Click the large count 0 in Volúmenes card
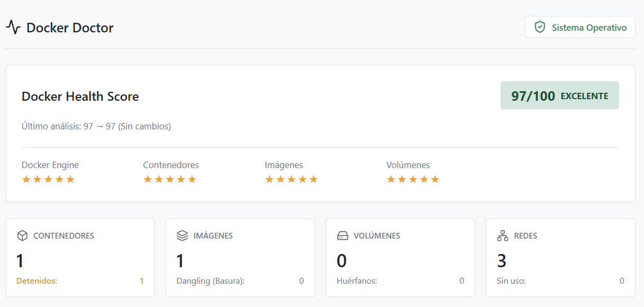 [342, 261]
